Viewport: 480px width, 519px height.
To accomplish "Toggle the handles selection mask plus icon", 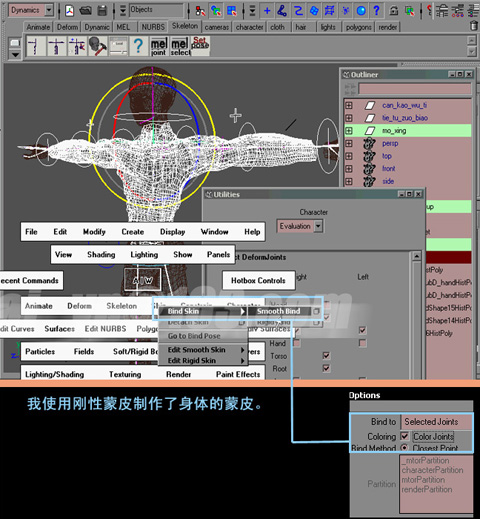I will click(x=267, y=11).
